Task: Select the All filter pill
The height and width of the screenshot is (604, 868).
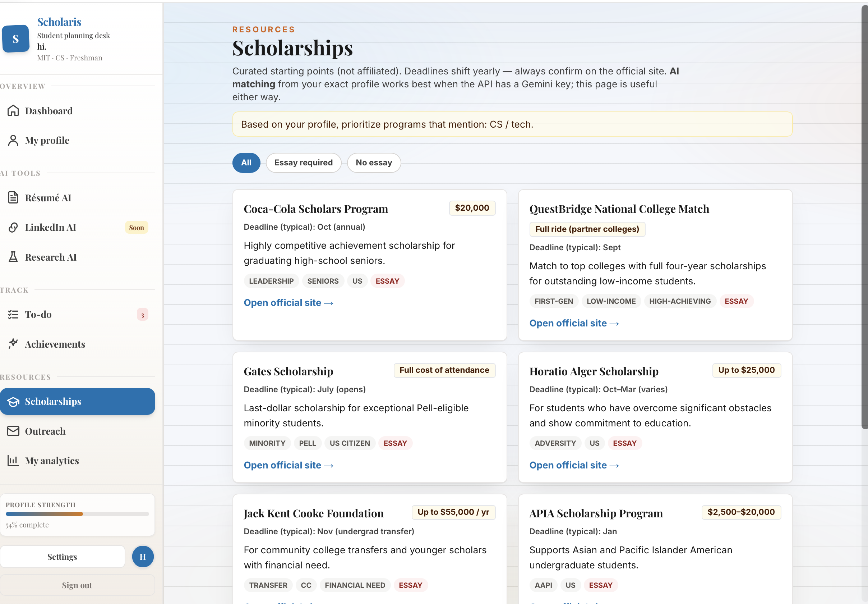Action: [246, 163]
